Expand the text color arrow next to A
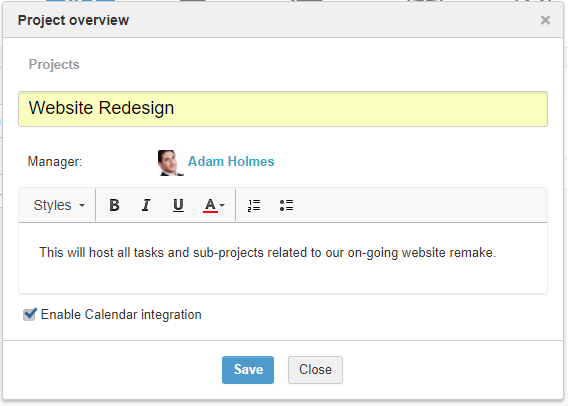Viewport: 568px width, 406px height. click(x=222, y=205)
